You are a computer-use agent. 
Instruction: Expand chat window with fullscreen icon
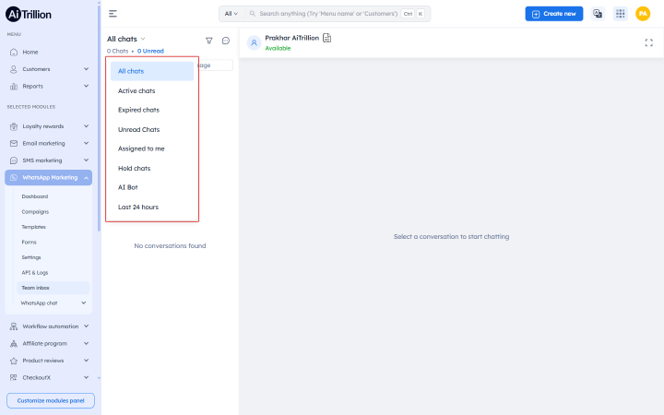649,43
